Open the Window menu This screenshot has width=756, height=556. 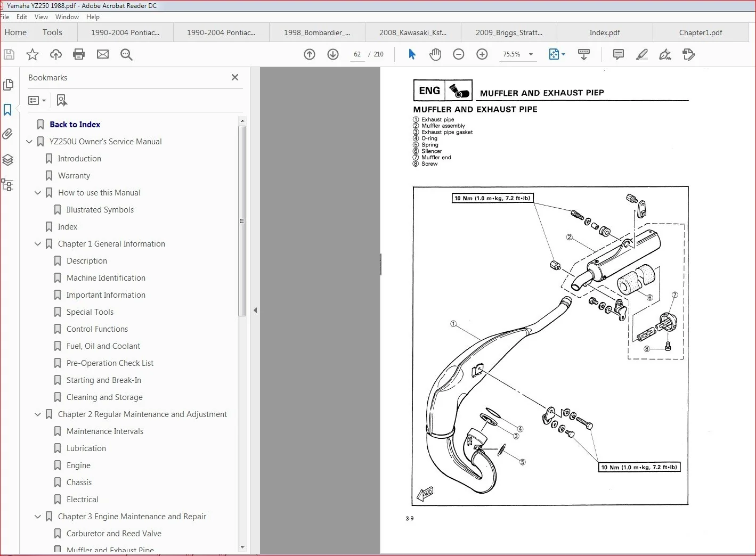[67, 17]
